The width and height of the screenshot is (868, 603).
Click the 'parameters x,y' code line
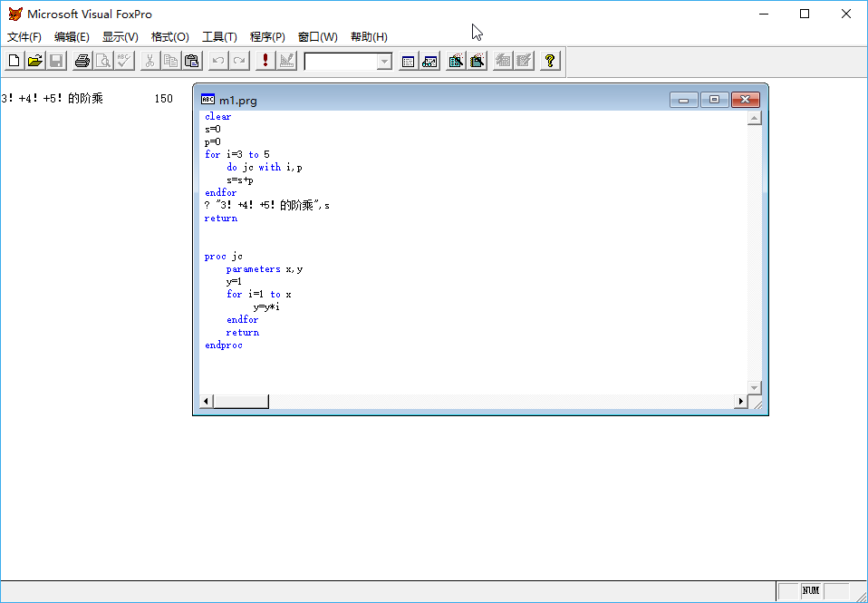tap(265, 268)
